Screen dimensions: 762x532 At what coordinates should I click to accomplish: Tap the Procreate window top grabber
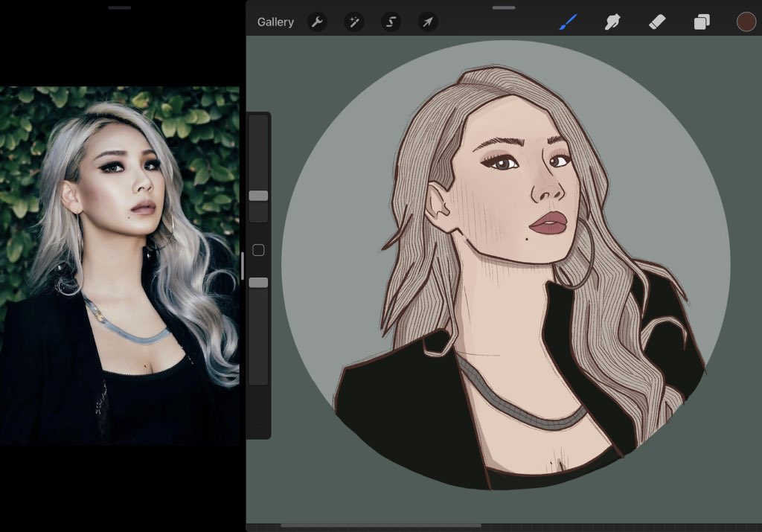(504, 7)
